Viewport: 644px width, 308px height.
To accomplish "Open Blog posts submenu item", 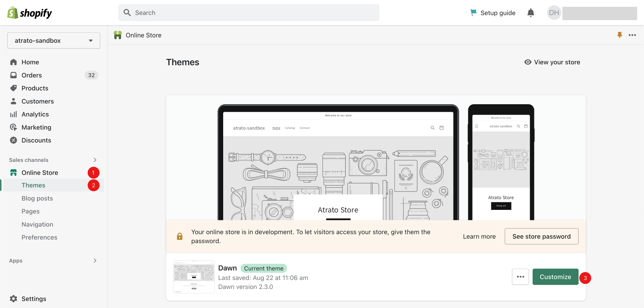I will coord(37,198).
